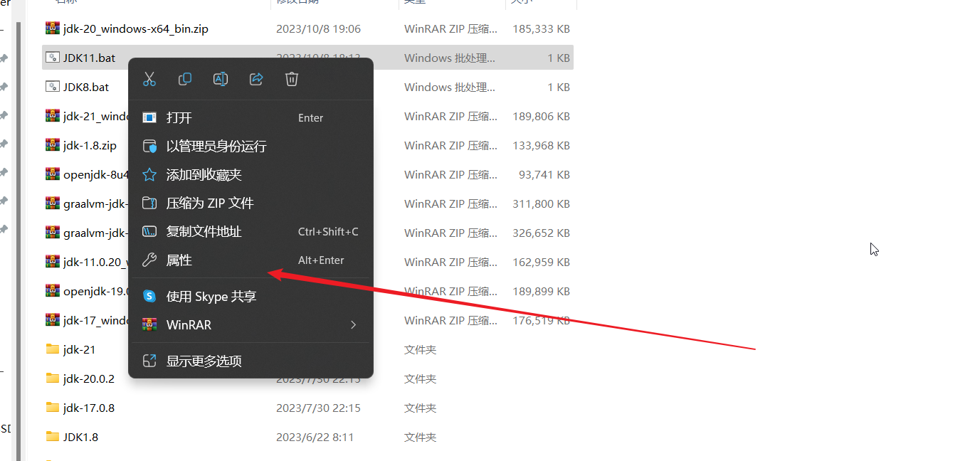Image resolution: width=980 pixels, height=461 pixels.
Task: Click the 133,968 KB size cell
Action: (541, 145)
